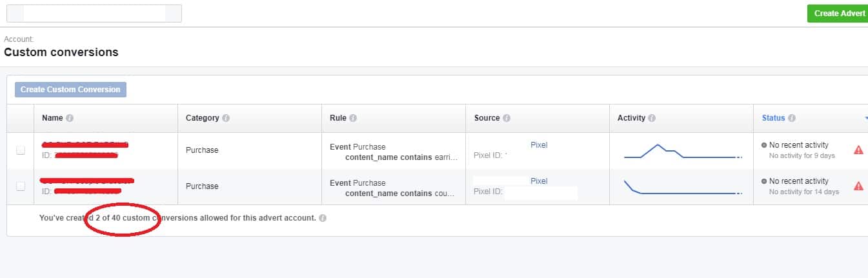Click the Rule column header
The width and height of the screenshot is (868, 278).
338,119
